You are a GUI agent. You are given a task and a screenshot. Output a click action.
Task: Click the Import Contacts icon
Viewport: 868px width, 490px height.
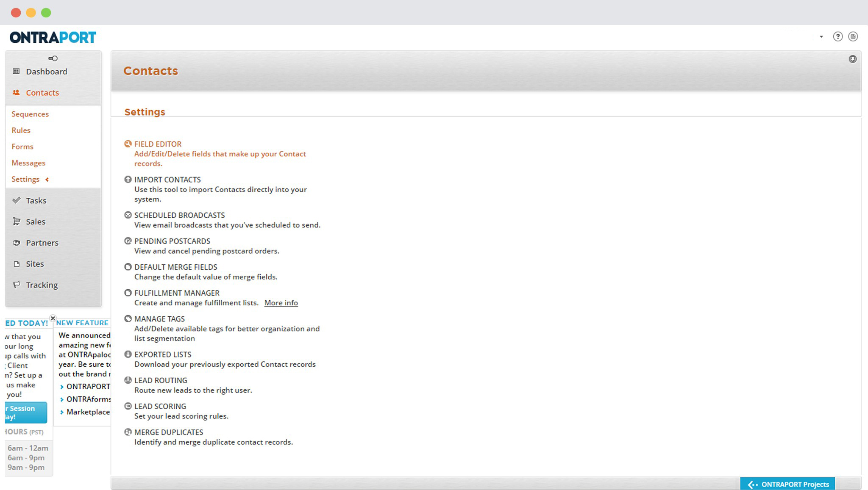[x=127, y=179]
